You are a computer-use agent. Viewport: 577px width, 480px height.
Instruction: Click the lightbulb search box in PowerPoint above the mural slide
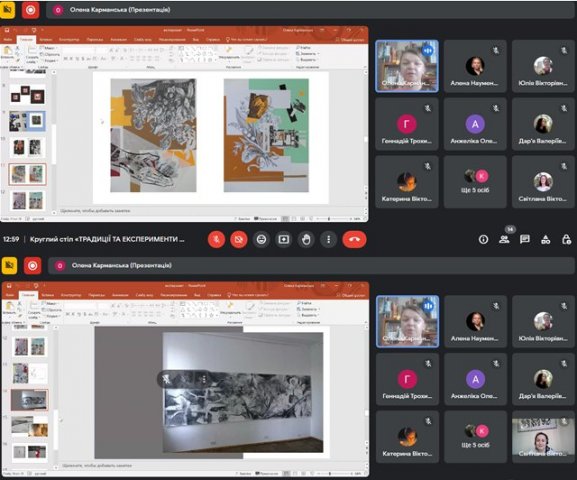tap(247, 295)
